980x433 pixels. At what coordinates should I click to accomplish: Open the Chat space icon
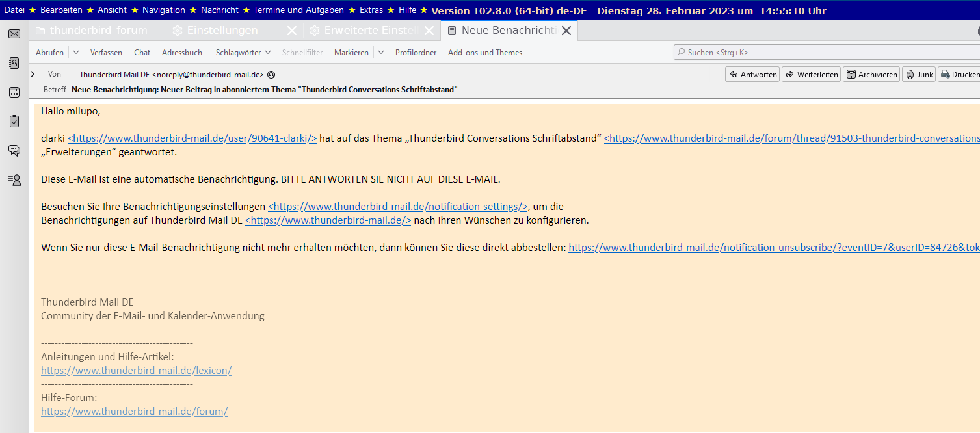click(x=14, y=151)
